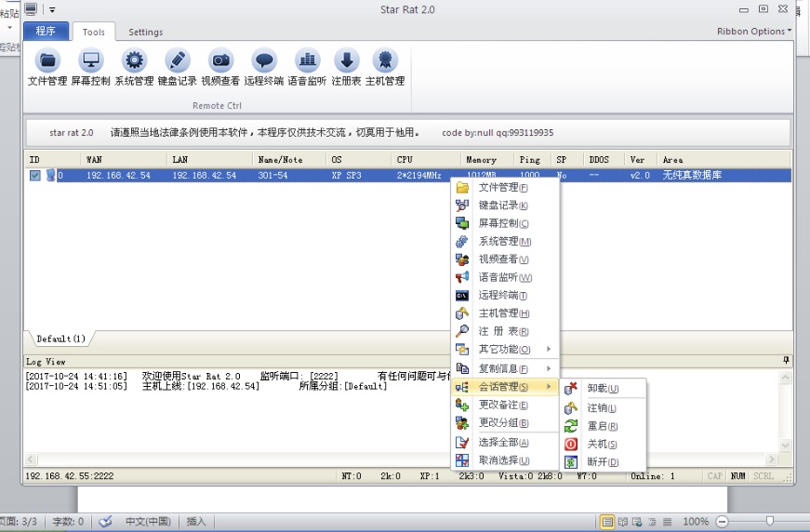Click the 更改分组(B) icon in context menu
Screen dimensions: 810x532
coord(462,423)
